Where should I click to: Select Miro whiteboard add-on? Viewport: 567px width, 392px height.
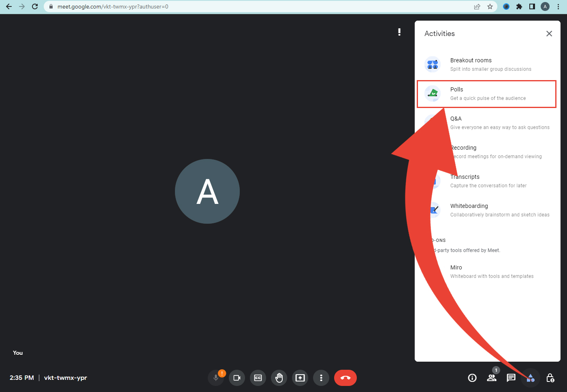click(x=491, y=272)
